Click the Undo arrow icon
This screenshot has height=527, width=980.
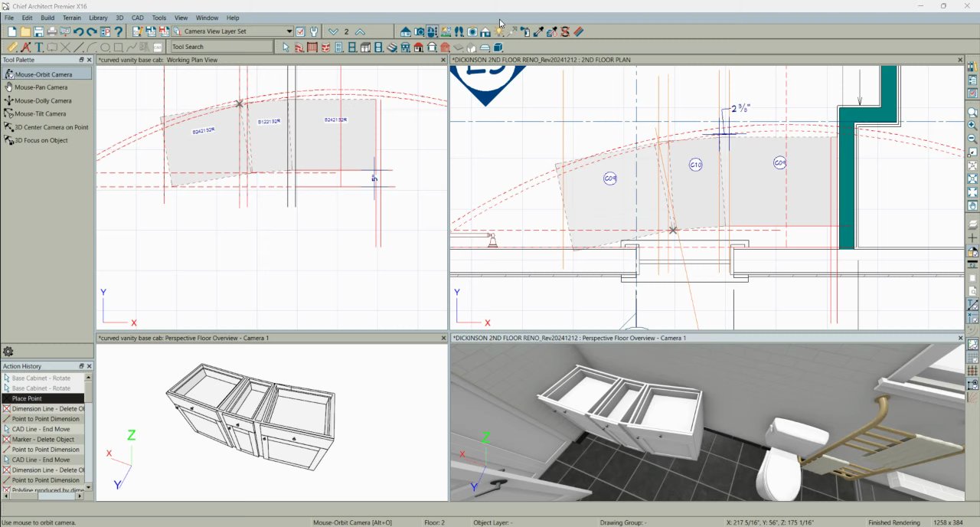click(x=78, y=32)
